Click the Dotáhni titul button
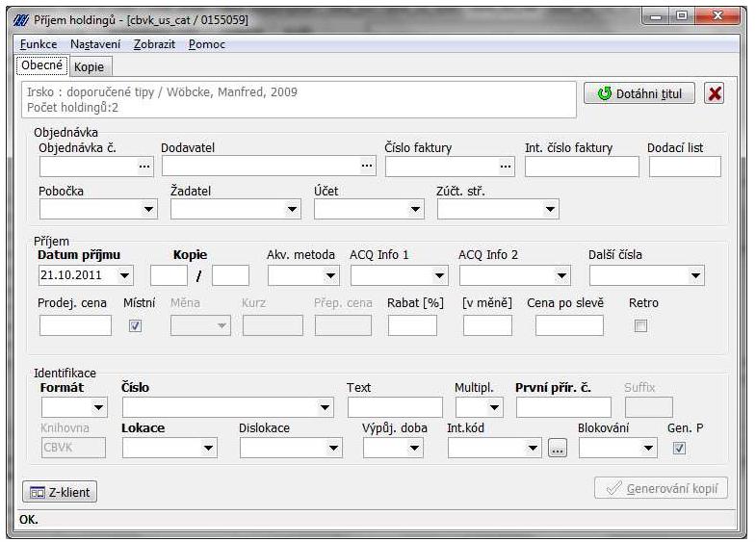756x542 pixels. pos(639,93)
